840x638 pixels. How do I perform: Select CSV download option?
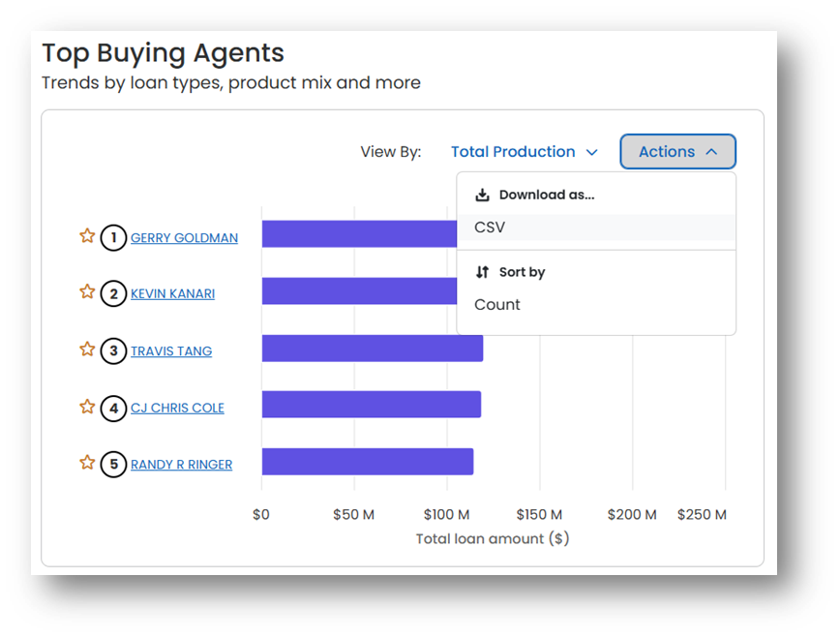(596, 228)
